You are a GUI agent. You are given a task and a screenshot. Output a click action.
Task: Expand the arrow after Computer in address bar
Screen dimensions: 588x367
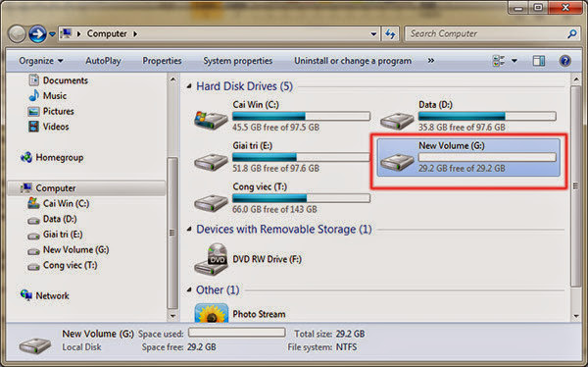point(135,33)
